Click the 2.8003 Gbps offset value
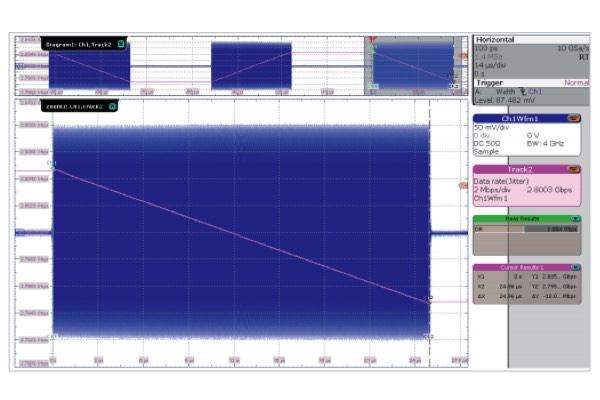The image size is (600, 400). pyautogui.click(x=549, y=190)
